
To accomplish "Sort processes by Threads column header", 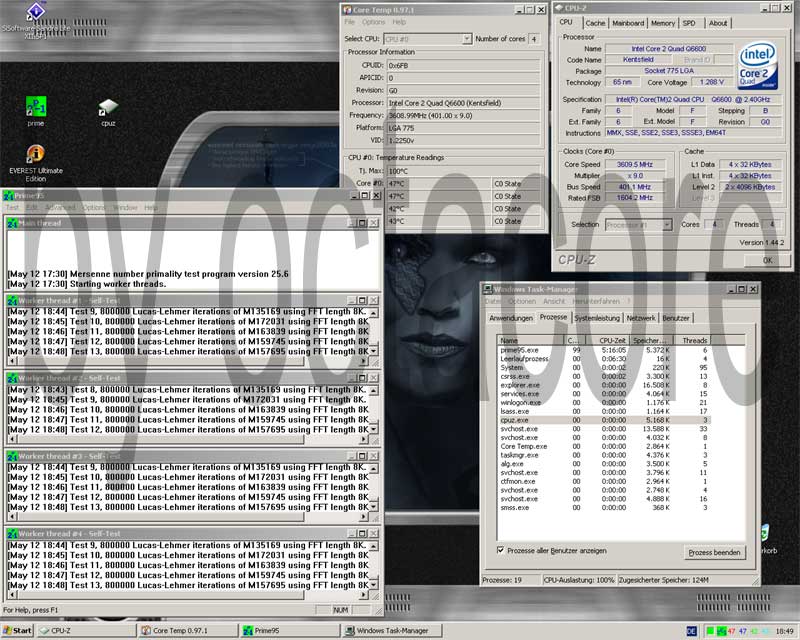I will click(x=692, y=340).
